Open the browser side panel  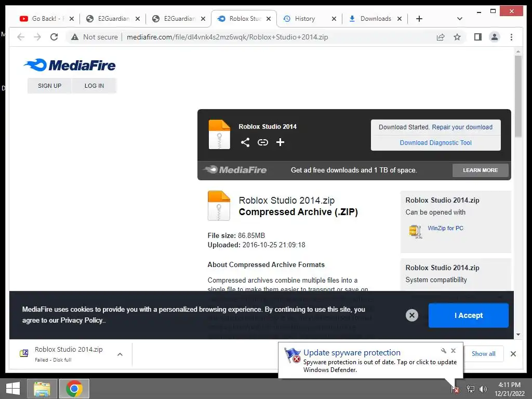[478, 37]
